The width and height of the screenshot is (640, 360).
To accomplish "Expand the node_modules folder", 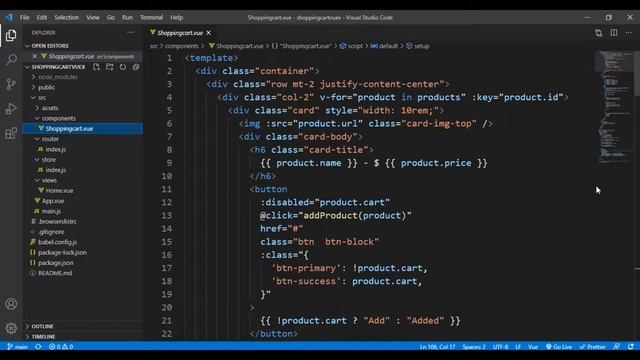I will pyautogui.click(x=58, y=77).
